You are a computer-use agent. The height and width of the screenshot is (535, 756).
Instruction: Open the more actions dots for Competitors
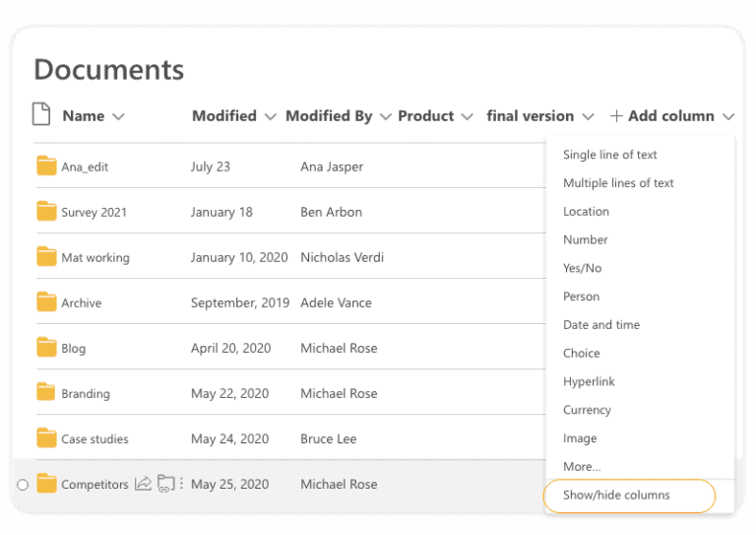click(181, 484)
